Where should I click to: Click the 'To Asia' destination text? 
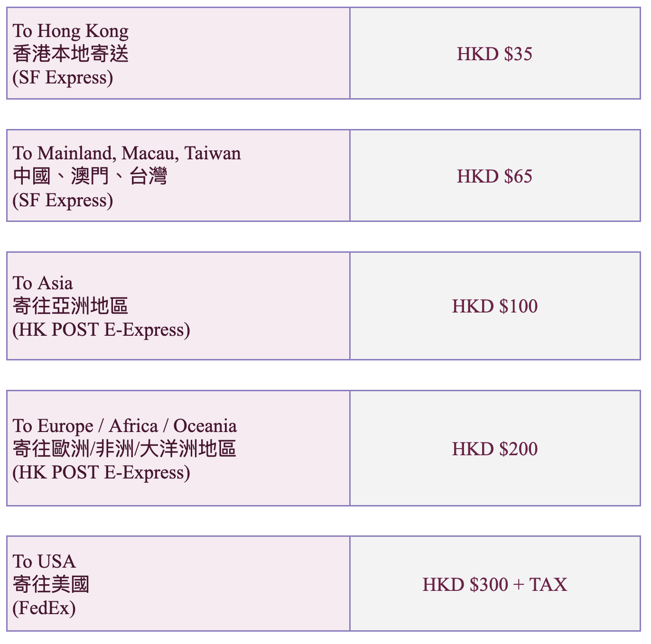point(43,283)
